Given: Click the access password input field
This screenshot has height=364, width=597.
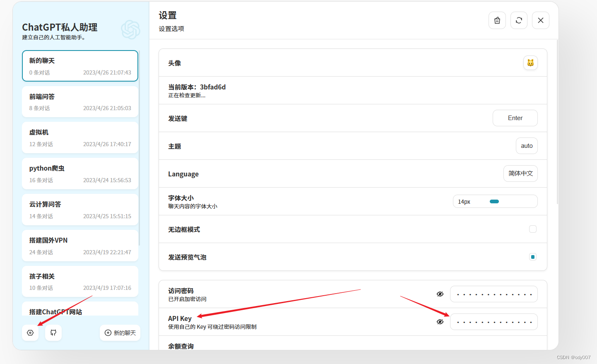Looking at the screenshot, I should click(x=494, y=294).
